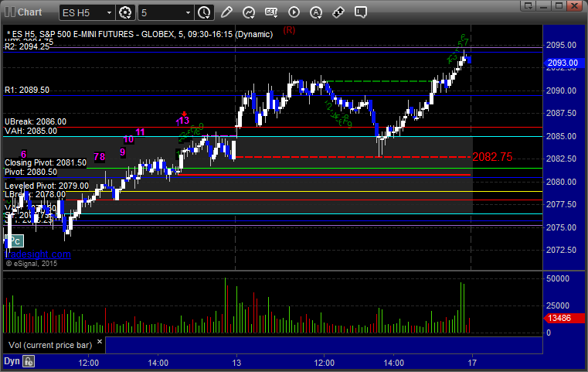The height and width of the screenshot is (372, 588).
Task: Click the double-bar window link icon beside Chart
Action: click(10, 12)
